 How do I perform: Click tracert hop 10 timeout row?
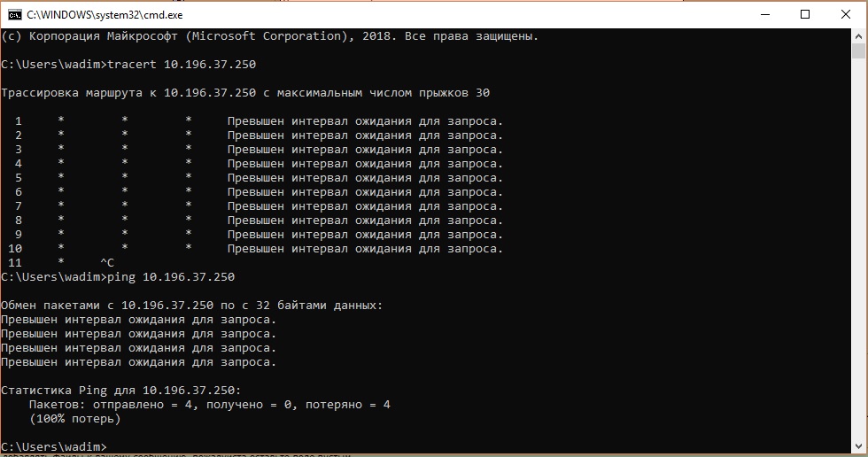click(255, 248)
